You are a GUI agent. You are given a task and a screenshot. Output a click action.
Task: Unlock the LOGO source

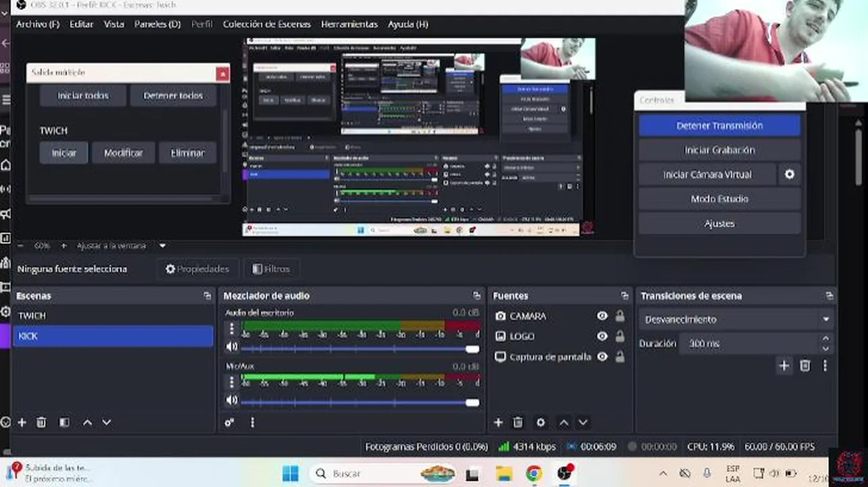click(x=620, y=336)
